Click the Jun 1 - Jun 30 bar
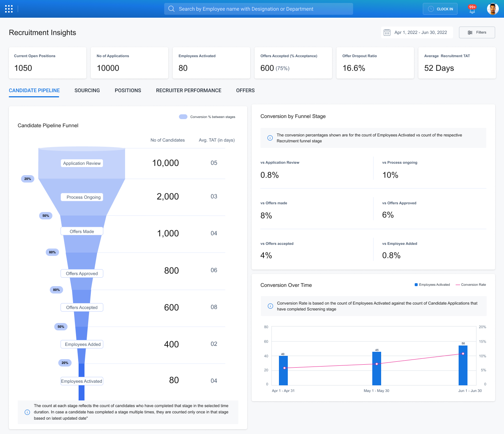This screenshot has height=434, width=504. [463, 365]
